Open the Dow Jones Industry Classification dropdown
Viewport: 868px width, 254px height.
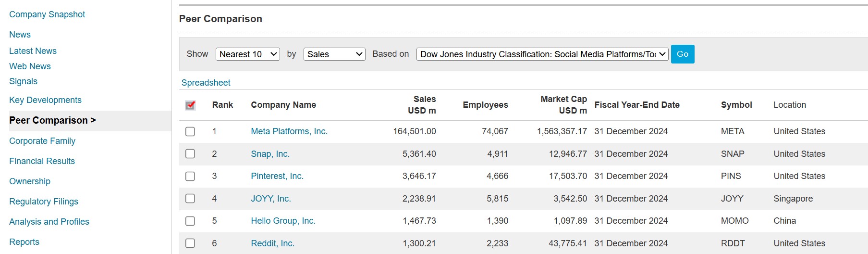tap(542, 54)
